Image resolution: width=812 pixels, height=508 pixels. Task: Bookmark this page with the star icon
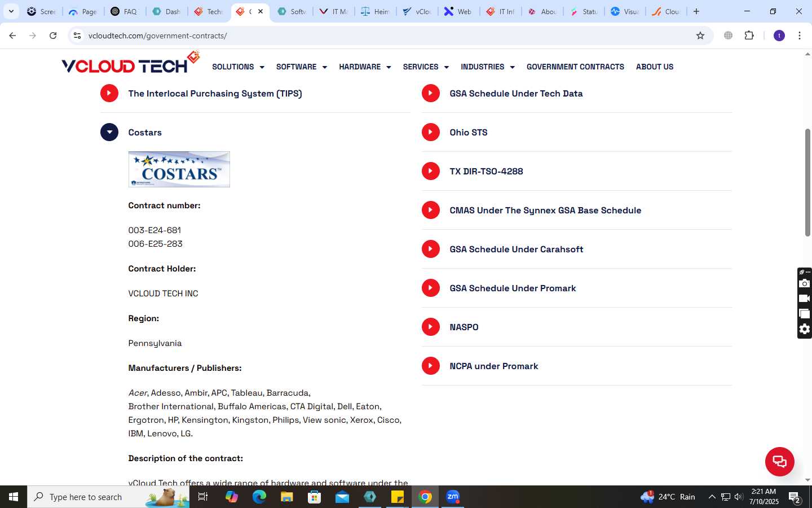click(x=700, y=36)
